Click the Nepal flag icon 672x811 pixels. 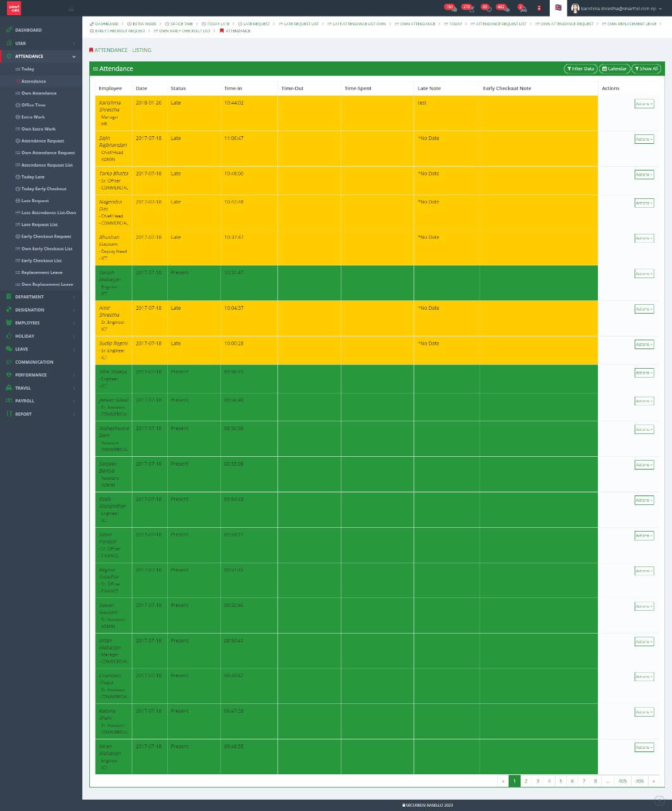coord(539,8)
